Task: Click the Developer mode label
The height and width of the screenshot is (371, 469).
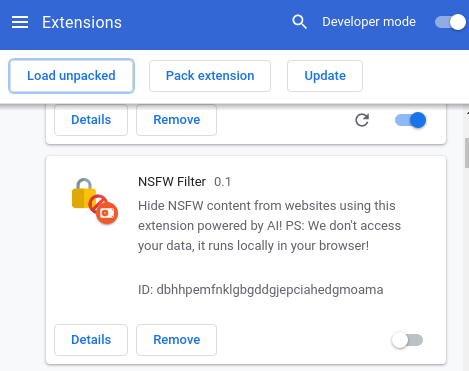Action: pyautogui.click(x=369, y=22)
